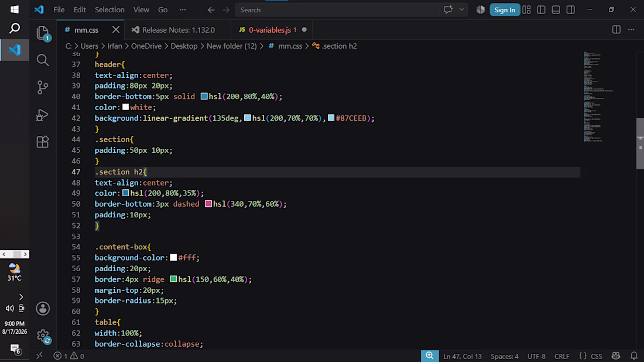Click the Irfan breadcrumb segment

[115, 46]
